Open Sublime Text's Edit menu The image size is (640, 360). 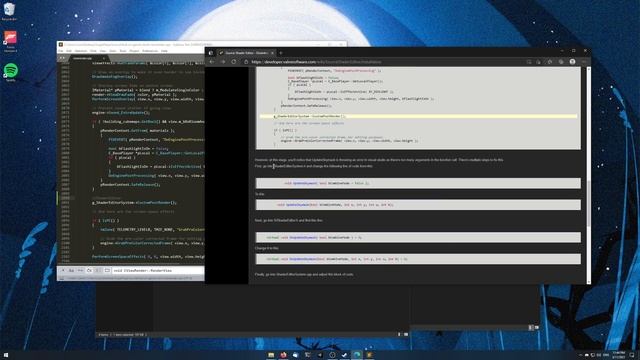pos(69,51)
